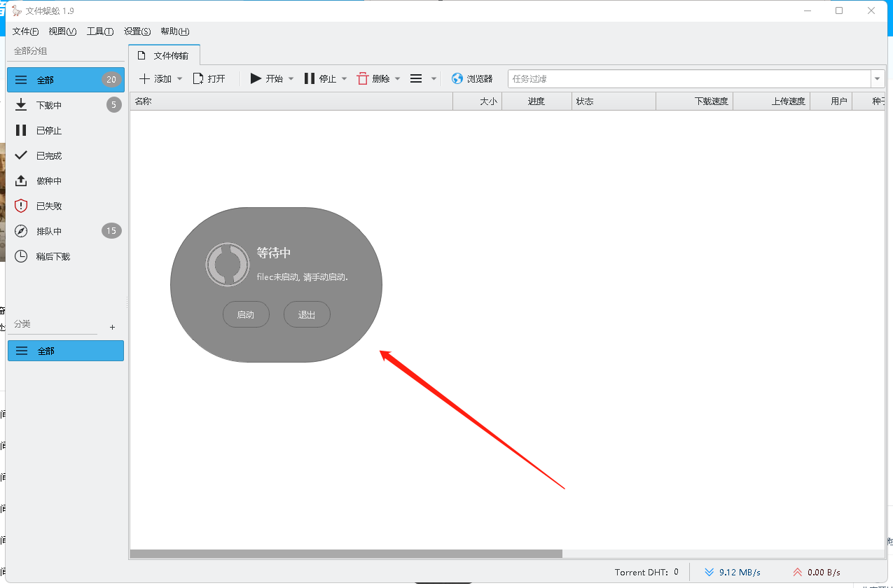The height and width of the screenshot is (588, 893).
Task: Select 全部 in the task group list
Action: pyautogui.click(x=66, y=80)
